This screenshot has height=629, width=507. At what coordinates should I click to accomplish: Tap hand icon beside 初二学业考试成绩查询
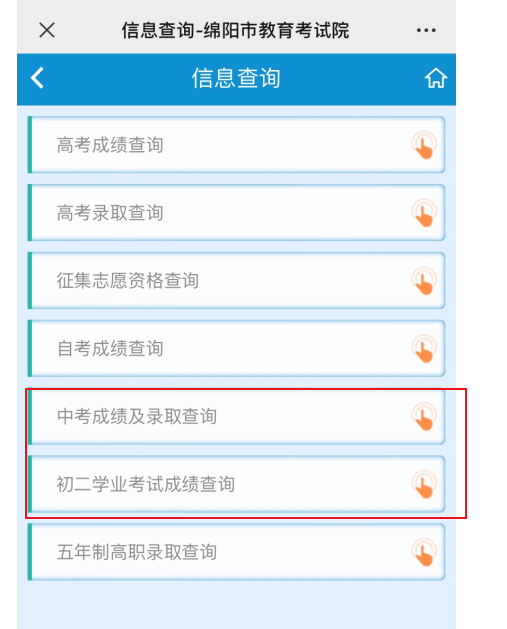point(424,484)
